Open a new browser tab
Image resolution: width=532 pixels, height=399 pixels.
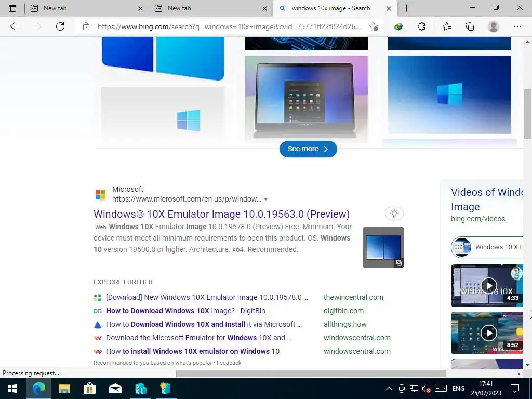click(x=406, y=8)
